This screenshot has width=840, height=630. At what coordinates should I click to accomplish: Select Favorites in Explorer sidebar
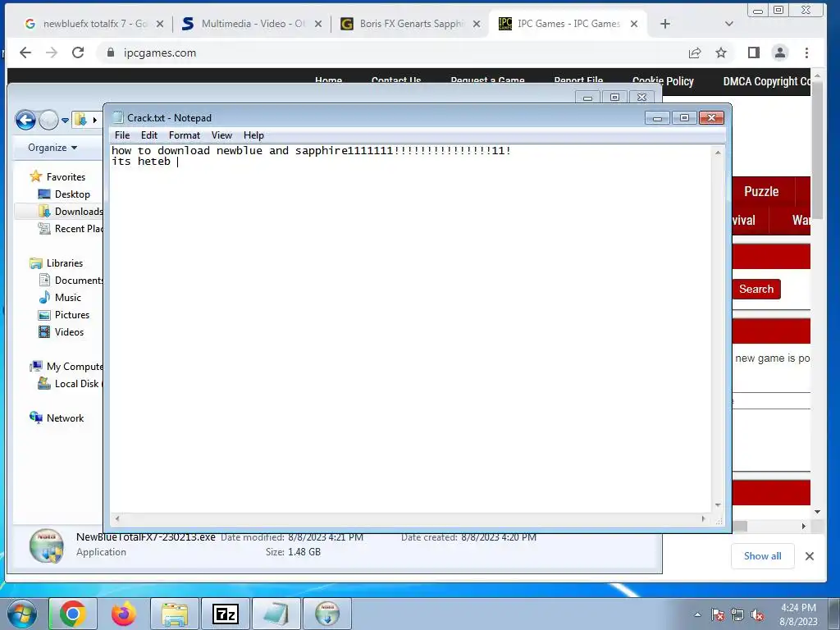(x=58, y=177)
